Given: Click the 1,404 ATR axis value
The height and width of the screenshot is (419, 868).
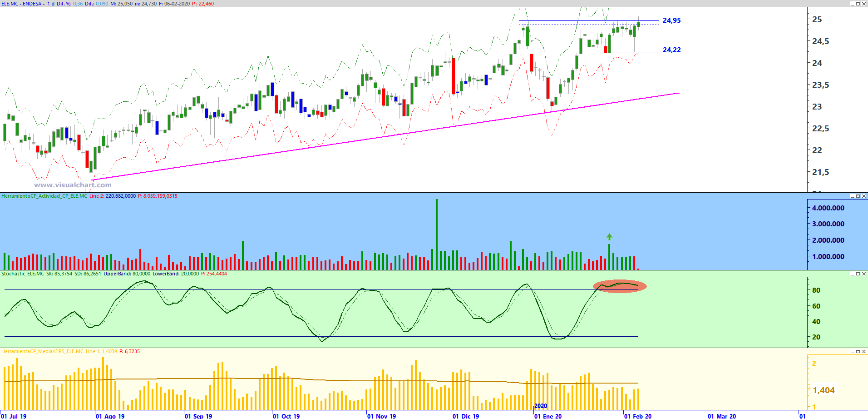Looking at the screenshot, I should tap(824, 390).
